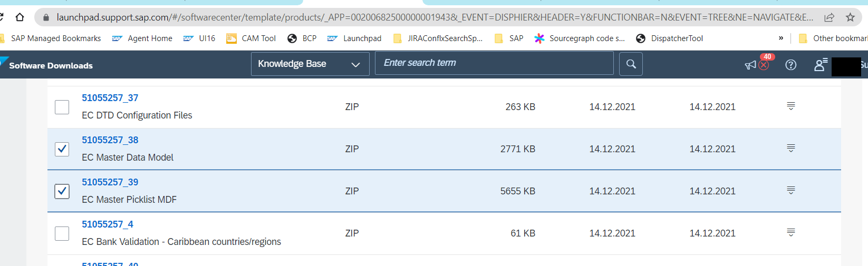
Task: Click the Software Downloads header title
Action: [51, 65]
